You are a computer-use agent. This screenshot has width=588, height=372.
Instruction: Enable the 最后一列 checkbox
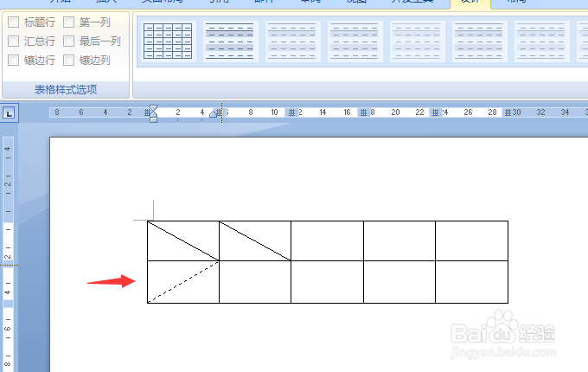(x=68, y=41)
